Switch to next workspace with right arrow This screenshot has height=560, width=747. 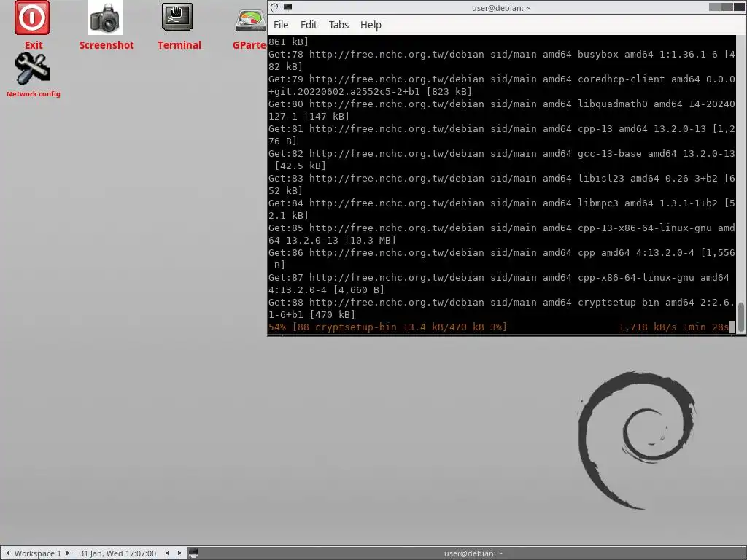[x=68, y=553]
